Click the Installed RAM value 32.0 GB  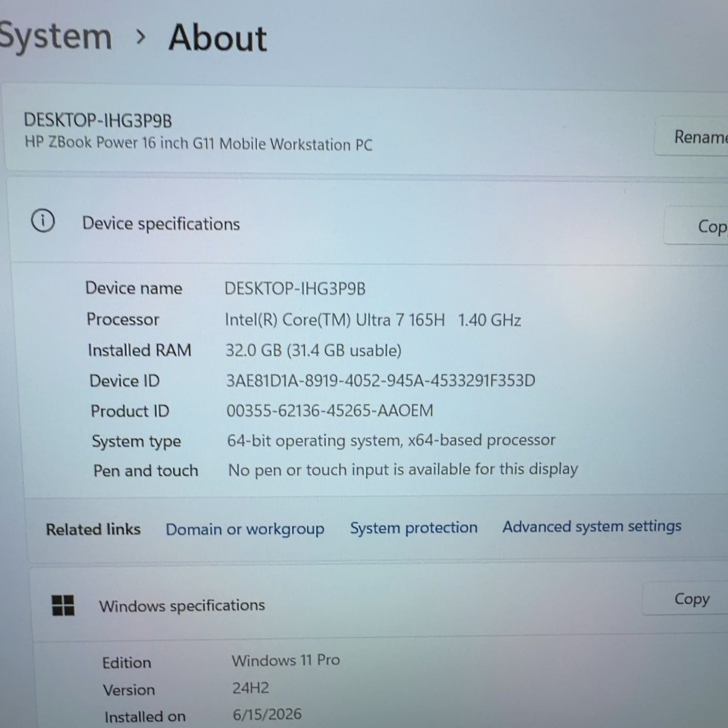click(x=314, y=350)
